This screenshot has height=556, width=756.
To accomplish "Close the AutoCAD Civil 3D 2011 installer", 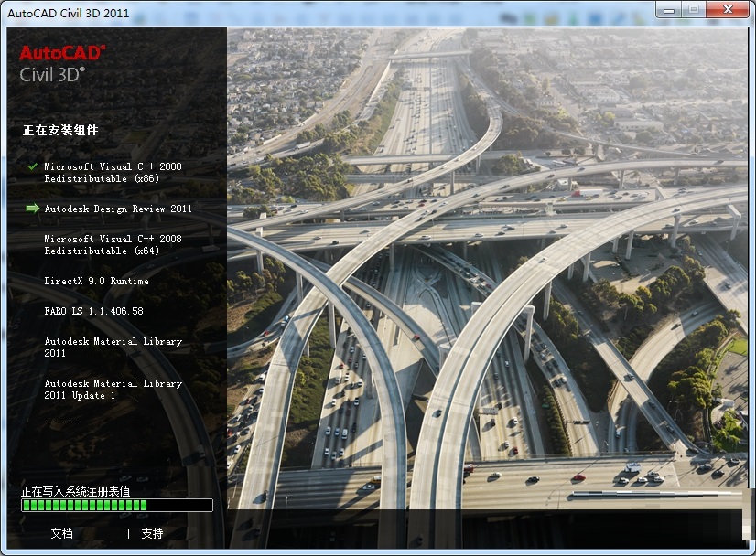I will pos(728,10).
